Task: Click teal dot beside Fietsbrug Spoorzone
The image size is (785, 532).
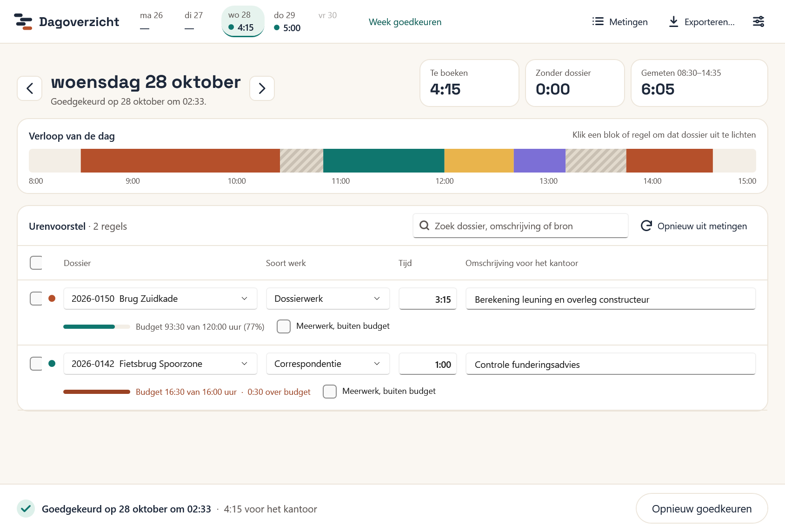Action: pos(52,364)
